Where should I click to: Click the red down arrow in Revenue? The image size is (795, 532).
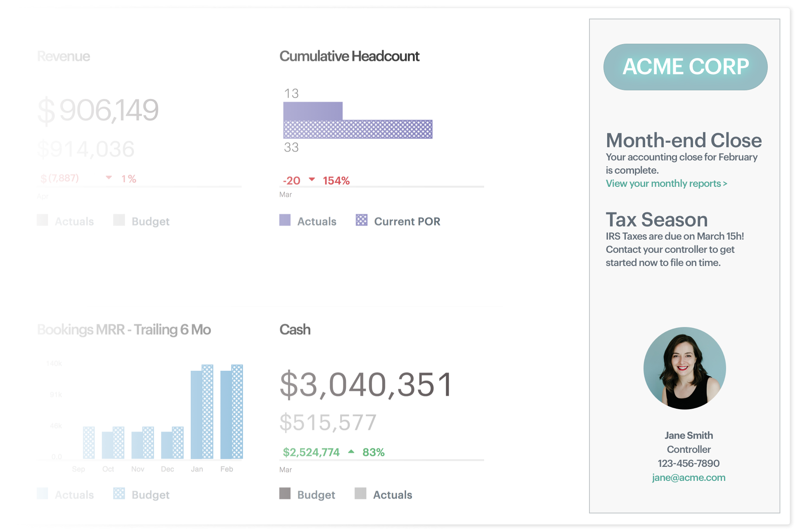click(109, 178)
